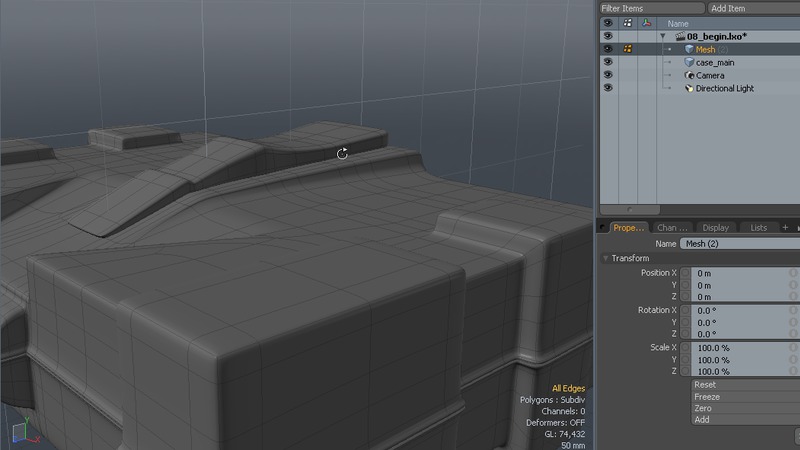
Task: Click the cube icon of case_main
Action: (x=689, y=62)
